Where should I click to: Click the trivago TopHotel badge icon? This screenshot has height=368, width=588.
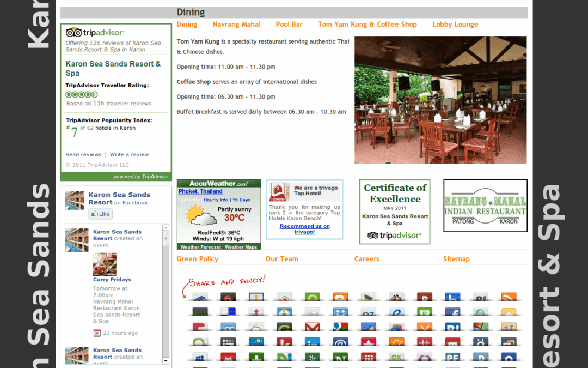279,191
